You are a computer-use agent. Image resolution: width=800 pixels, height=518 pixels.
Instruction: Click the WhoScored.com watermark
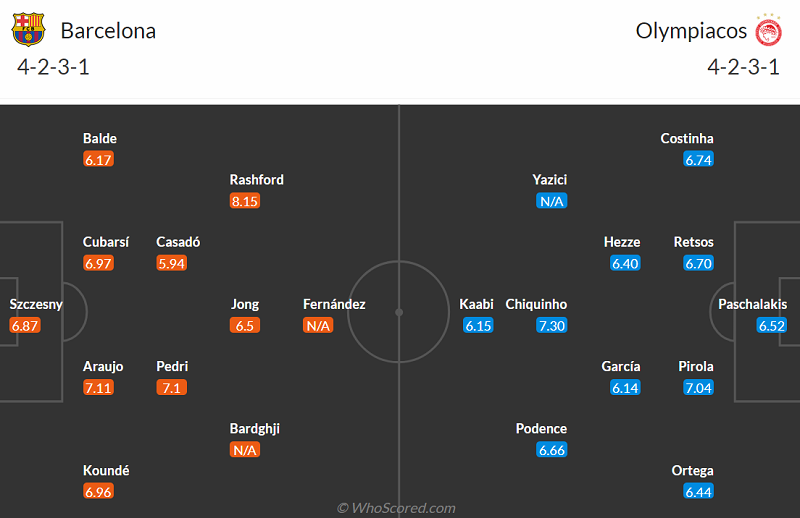pyautogui.click(x=396, y=508)
